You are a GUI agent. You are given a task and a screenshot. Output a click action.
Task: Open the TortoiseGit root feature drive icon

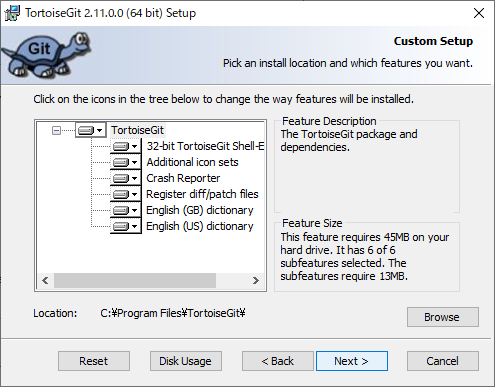click(90, 130)
